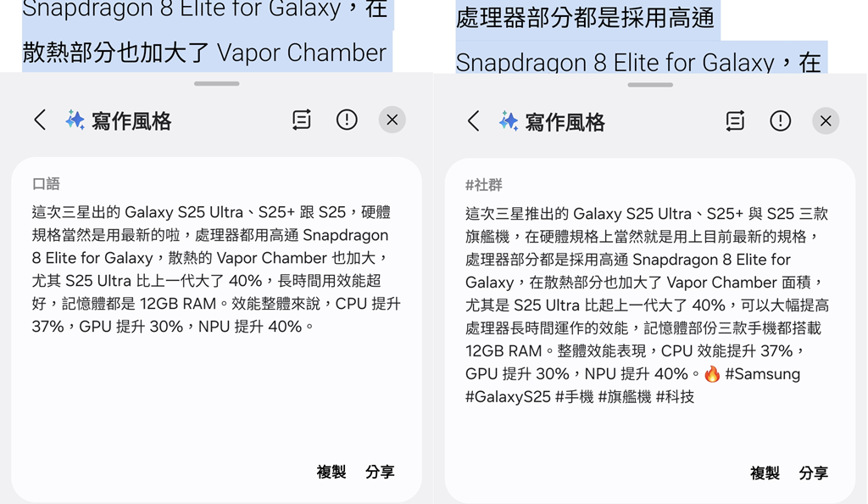Go back from right 寫作風格 panel
Screen dimensions: 868x504
473,120
